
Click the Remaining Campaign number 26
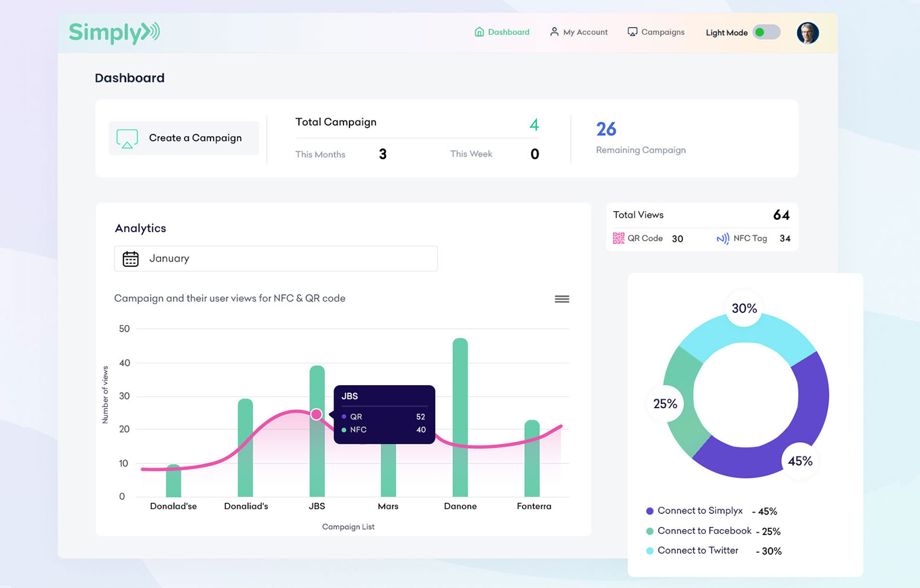tap(606, 129)
